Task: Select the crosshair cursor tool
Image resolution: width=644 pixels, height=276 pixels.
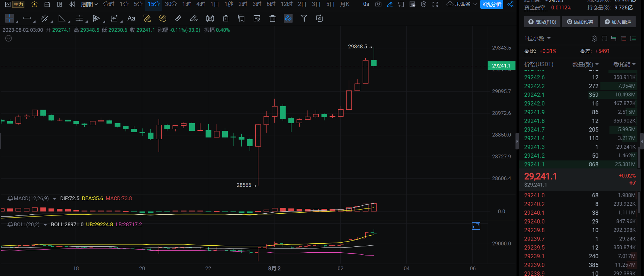Action: tap(9, 18)
